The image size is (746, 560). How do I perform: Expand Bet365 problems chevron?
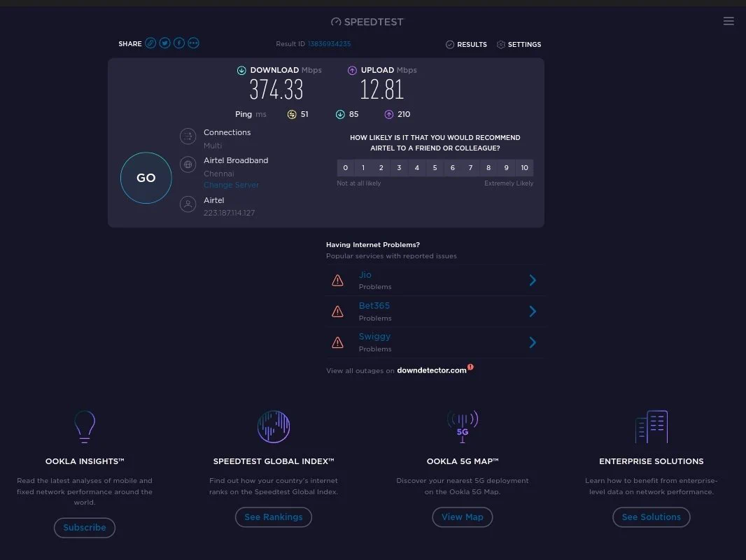pos(533,311)
